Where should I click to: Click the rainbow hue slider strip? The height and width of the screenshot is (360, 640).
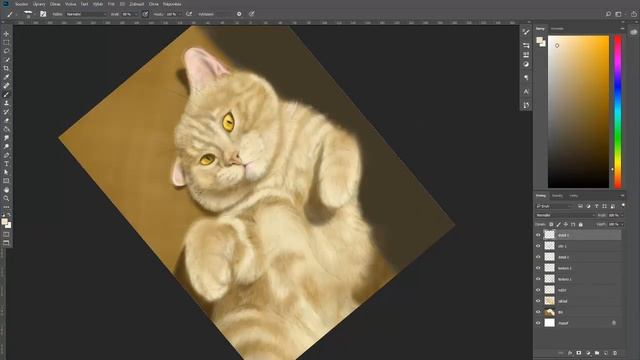(x=618, y=112)
